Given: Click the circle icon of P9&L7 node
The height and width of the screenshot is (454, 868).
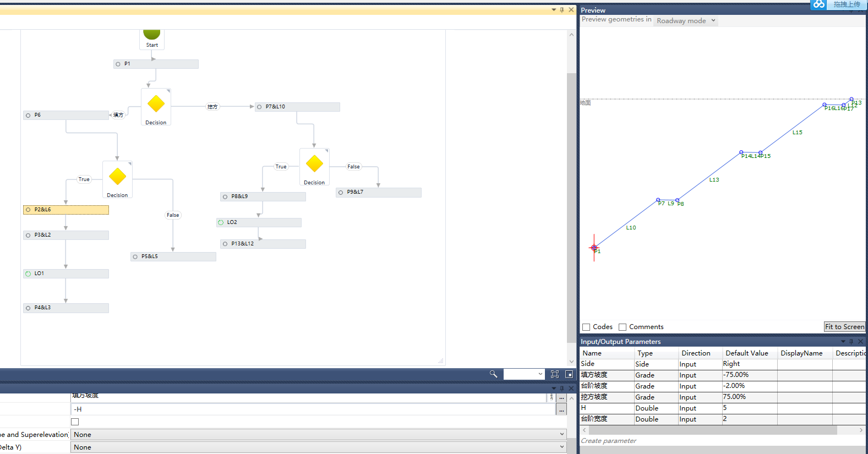Looking at the screenshot, I should [x=341, y=193].
